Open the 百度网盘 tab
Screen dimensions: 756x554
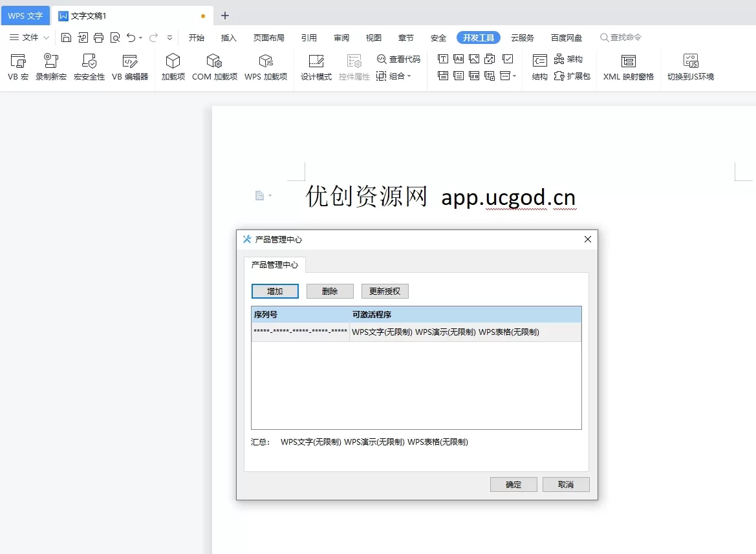point(567,37)
